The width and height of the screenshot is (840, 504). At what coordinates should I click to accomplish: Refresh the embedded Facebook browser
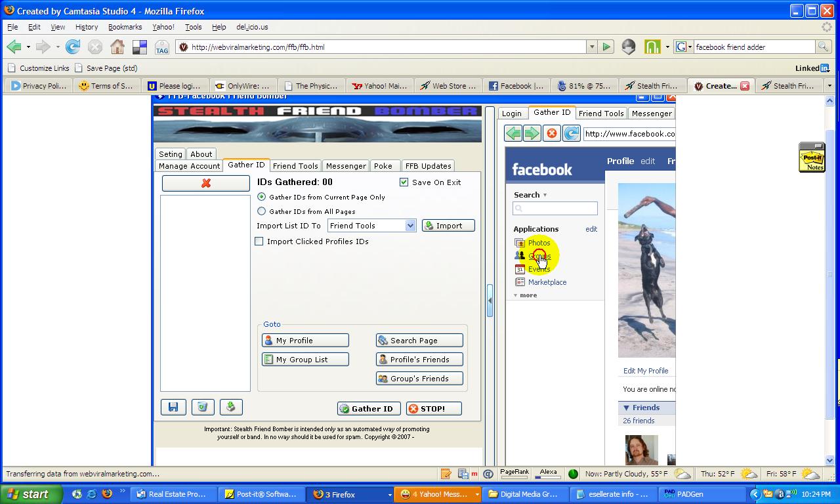click(572, 133)
